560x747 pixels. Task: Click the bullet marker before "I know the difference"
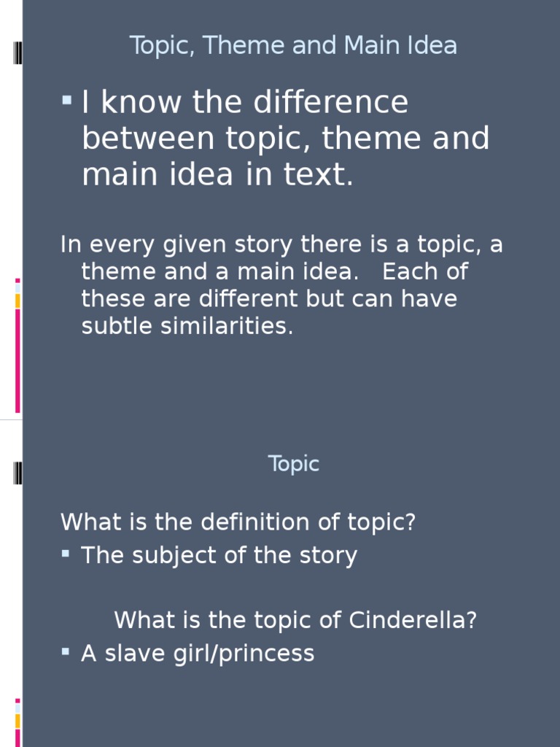pos(67,100)
